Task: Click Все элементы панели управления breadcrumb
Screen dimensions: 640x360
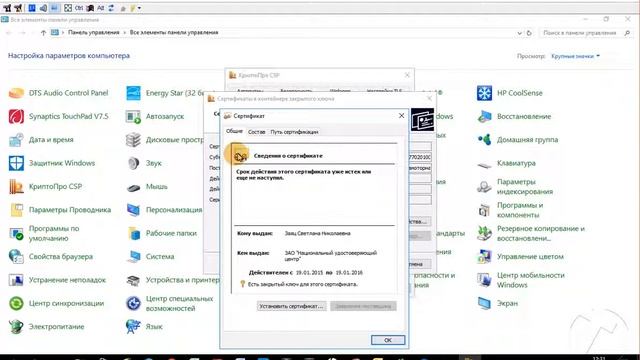Action: coord(174,32)
